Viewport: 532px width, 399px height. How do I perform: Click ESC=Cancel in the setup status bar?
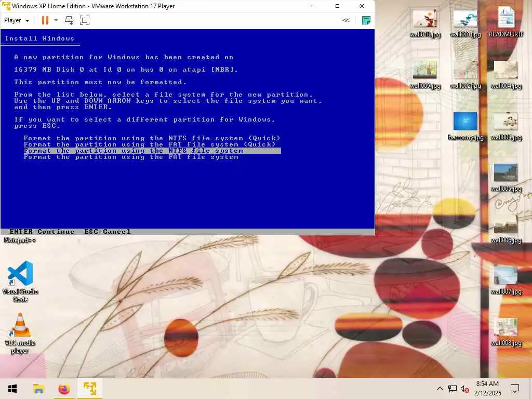pos(108,231)
